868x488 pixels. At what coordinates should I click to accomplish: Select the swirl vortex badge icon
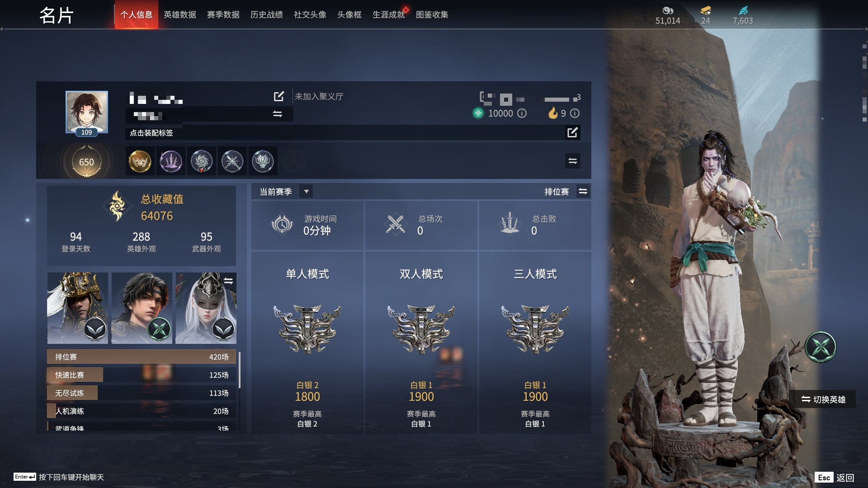click(x=201, y=161)
